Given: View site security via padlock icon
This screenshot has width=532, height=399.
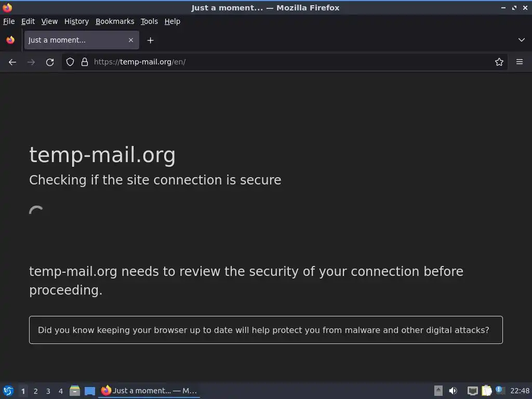Looking at the screenshot, I should coord(85,62).
